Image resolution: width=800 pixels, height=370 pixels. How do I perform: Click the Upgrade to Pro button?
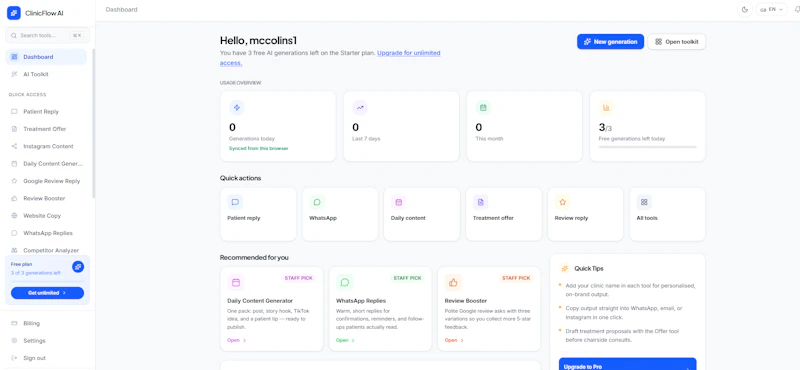click(x=628, y=364)
